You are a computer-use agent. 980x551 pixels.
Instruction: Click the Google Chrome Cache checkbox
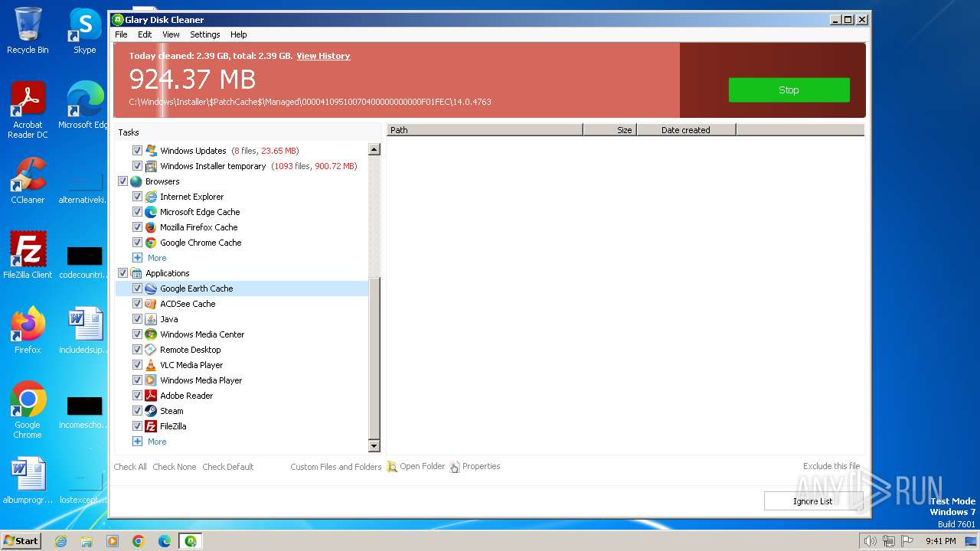138,243
